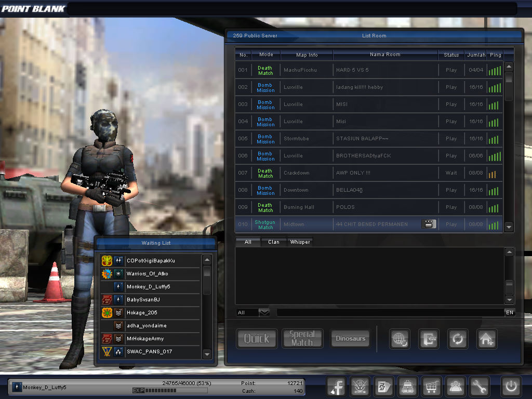Click the globe server select icon
The width and height of the screenshot is (532, 399).
(400, 339)
